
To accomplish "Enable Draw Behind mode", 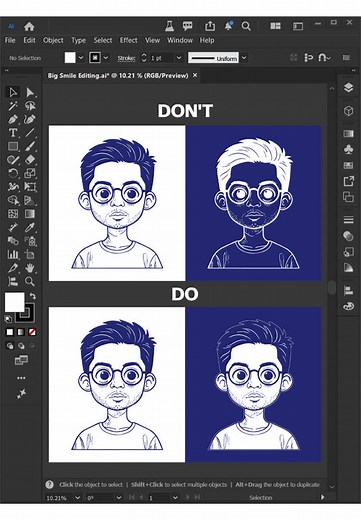I will (x=21, y=346).
